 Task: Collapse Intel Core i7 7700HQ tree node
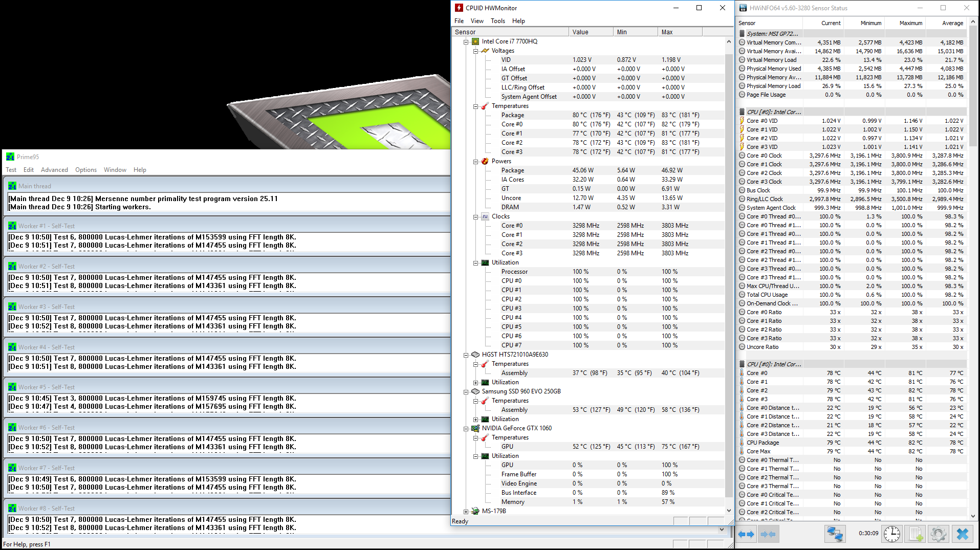click(x=466, y=42)
